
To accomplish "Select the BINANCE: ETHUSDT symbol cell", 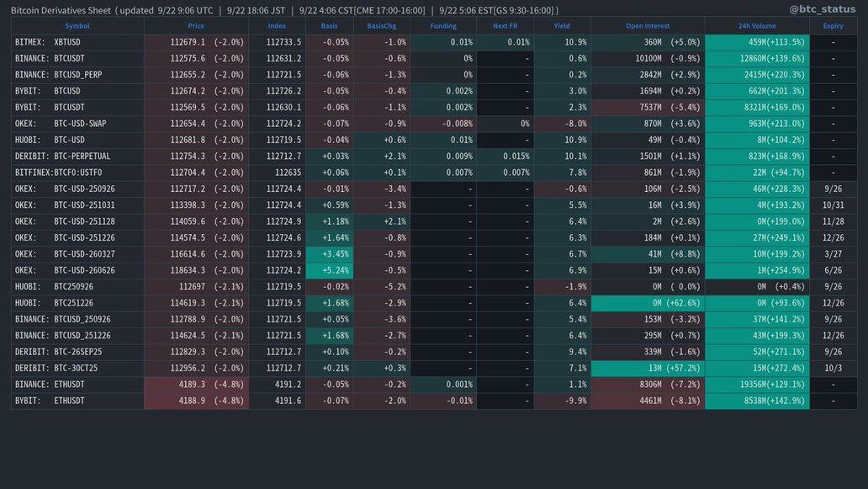I will pyautogui.click(x=77, y=385).
